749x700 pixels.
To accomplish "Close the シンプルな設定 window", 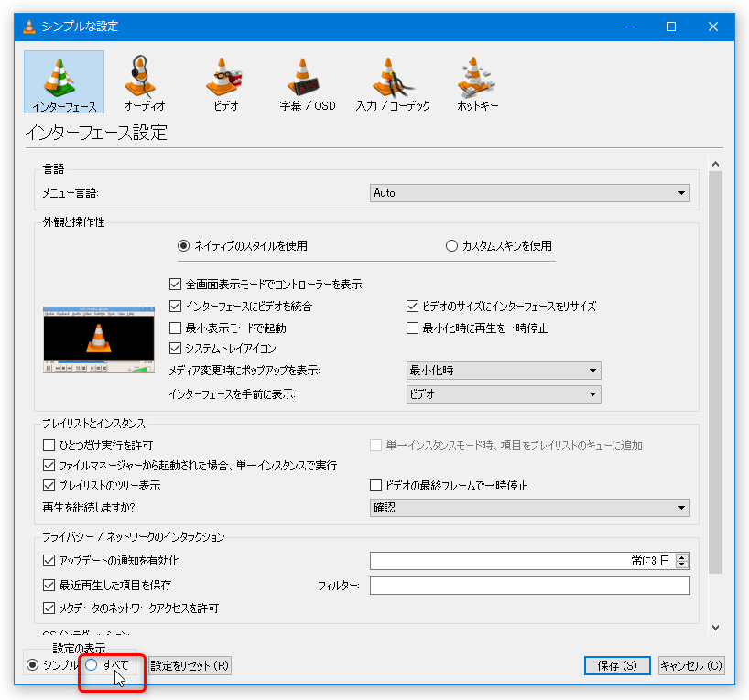I will tap(713, 27).
